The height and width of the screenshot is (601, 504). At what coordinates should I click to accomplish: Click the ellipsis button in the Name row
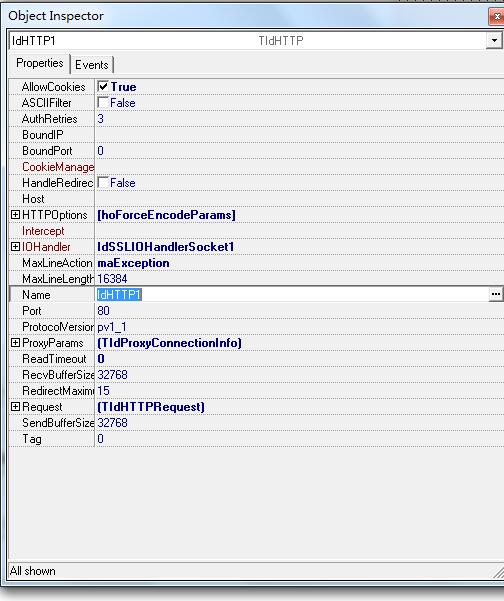click(496, 294)
